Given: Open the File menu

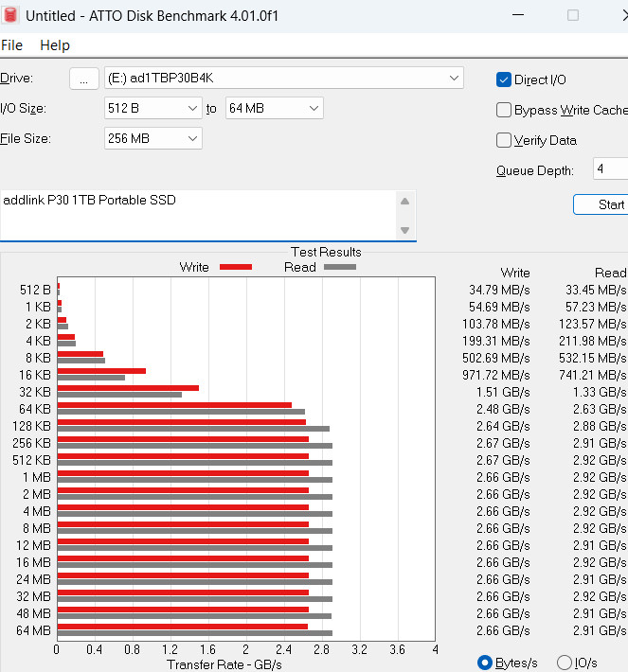Looking at the screenshot, I should point(11,45).
